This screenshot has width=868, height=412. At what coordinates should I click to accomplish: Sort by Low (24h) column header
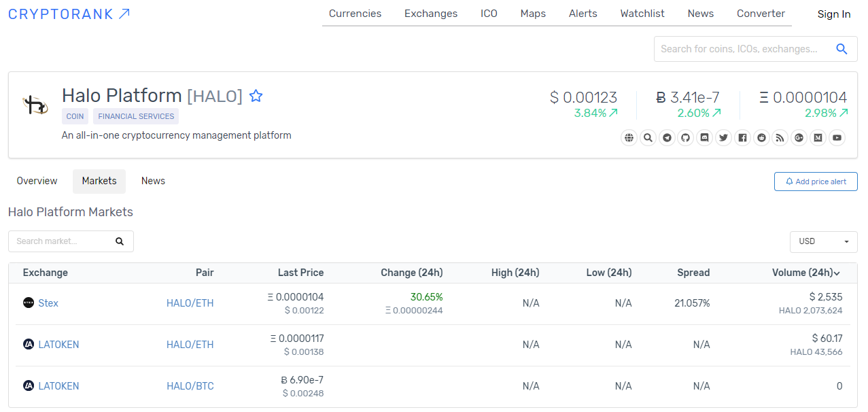coord(609,273)
